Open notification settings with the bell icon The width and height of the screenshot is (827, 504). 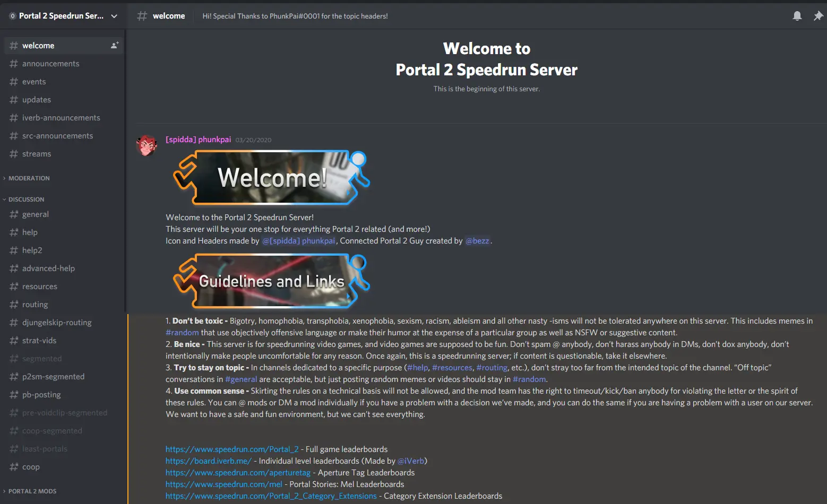[797, 16]
